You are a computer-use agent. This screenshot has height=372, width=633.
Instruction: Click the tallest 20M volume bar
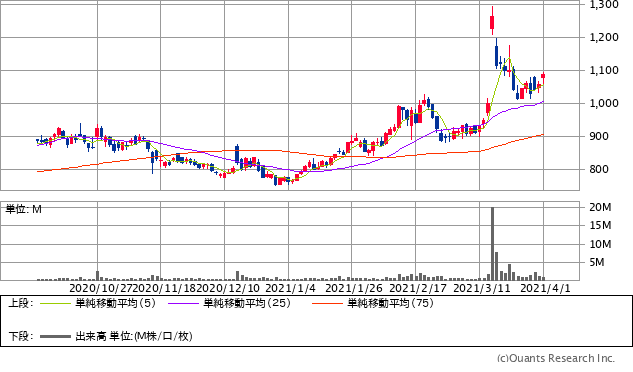click(x=493, y=244)
